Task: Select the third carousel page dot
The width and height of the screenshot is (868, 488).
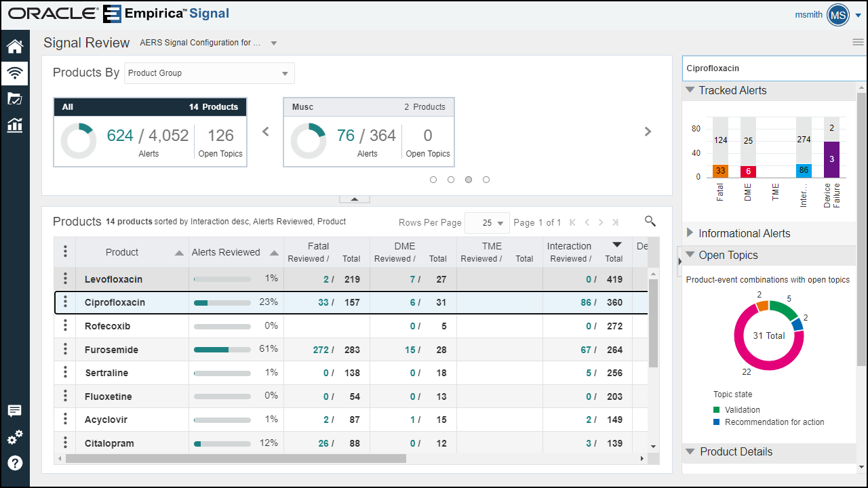Action: 469,180
